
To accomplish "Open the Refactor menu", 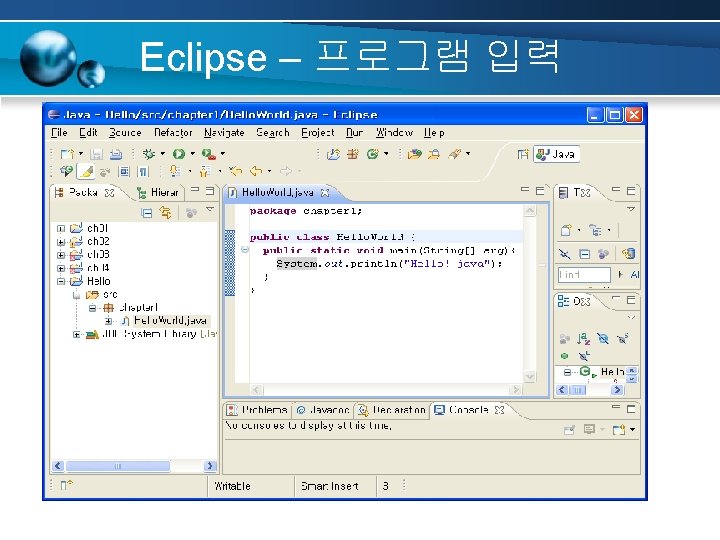I will point(173,133).
